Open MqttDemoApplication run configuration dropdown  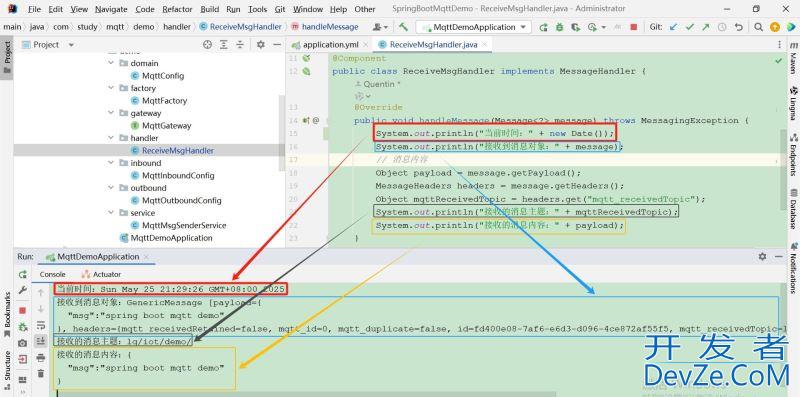pyautogui.click(x=473, y=27)
